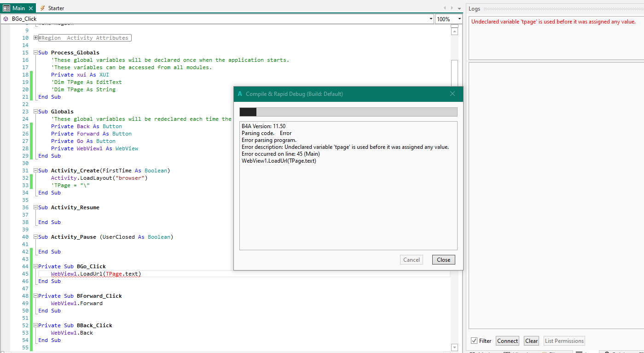
Task: Click Cancel in the Compile dialog
Action: click(412, 260)
